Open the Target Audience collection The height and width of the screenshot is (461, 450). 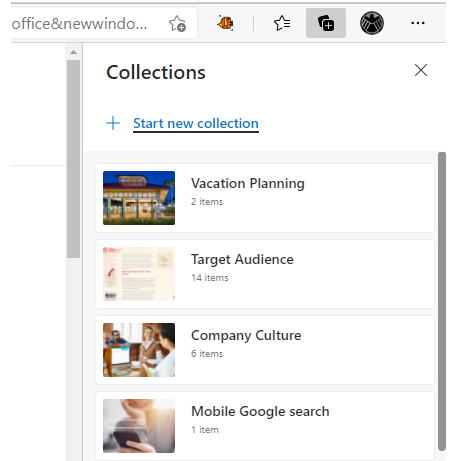(x=265, y=274)
